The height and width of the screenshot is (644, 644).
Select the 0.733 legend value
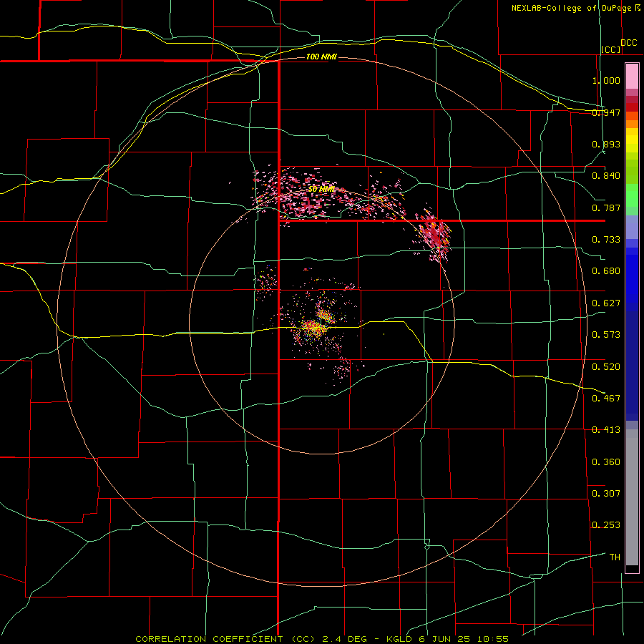[606, 240]
